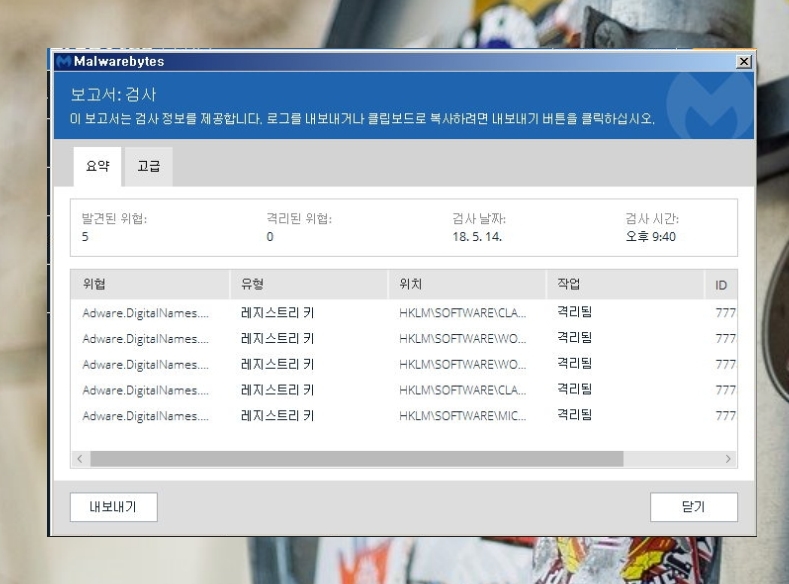The height and width of the screenshot is (584, 789).
Task: Select the first Adware.DigitalNames row with HKLM\SOFTWARE\CLA
Action: pyautogui.click(x=404, y=313)
